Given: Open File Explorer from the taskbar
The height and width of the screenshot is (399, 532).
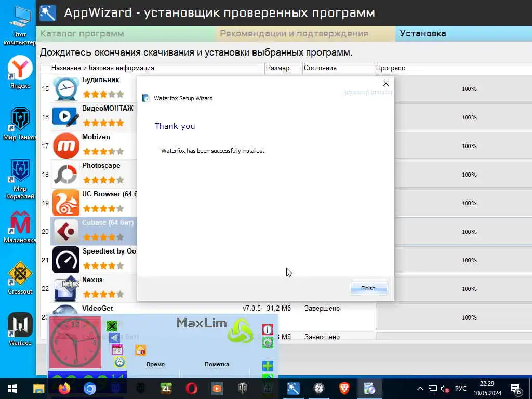Looking at the screenshot, I should click(x=38, y=389).
